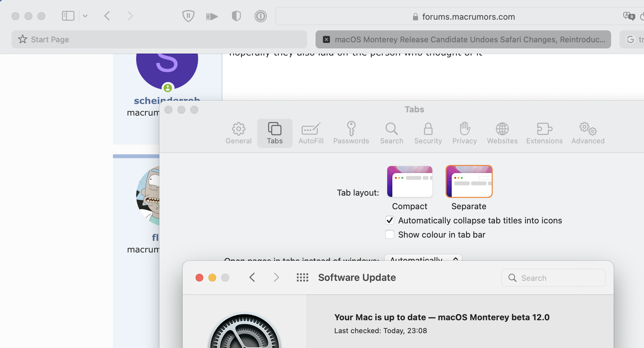Viewport: 644px width, 348px height.
Task: Choose the Compact tab layout thumbnail
Action: [410, 181]
